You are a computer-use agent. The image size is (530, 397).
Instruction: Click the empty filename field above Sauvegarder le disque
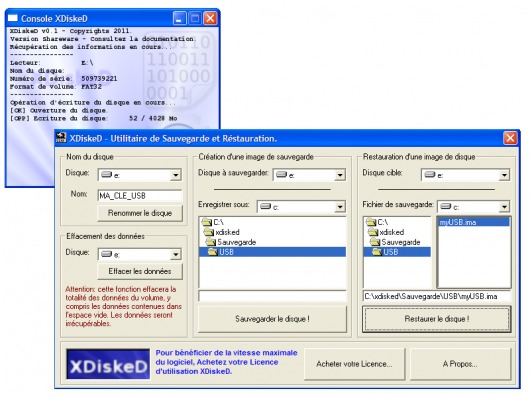tap(272, 296)
